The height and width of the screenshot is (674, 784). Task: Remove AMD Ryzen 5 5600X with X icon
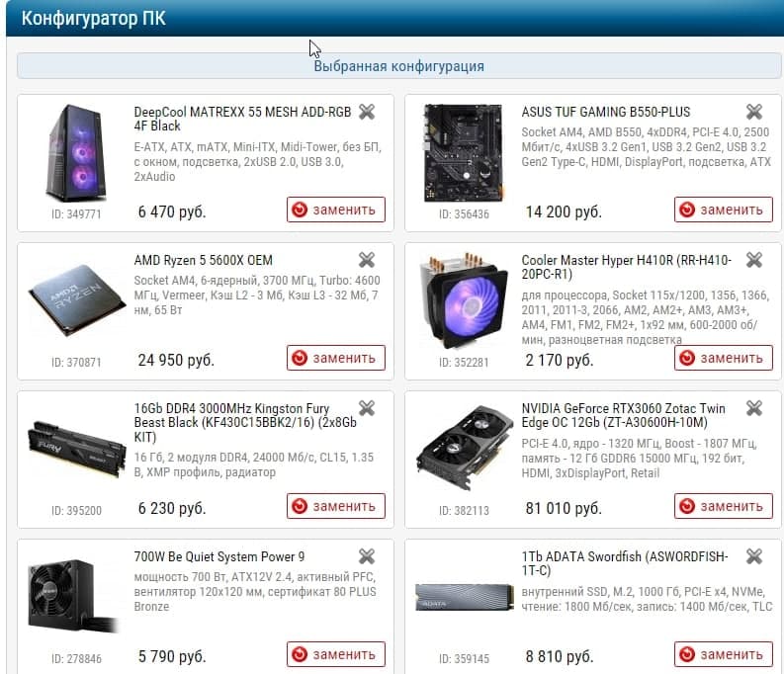click(367, 260)
